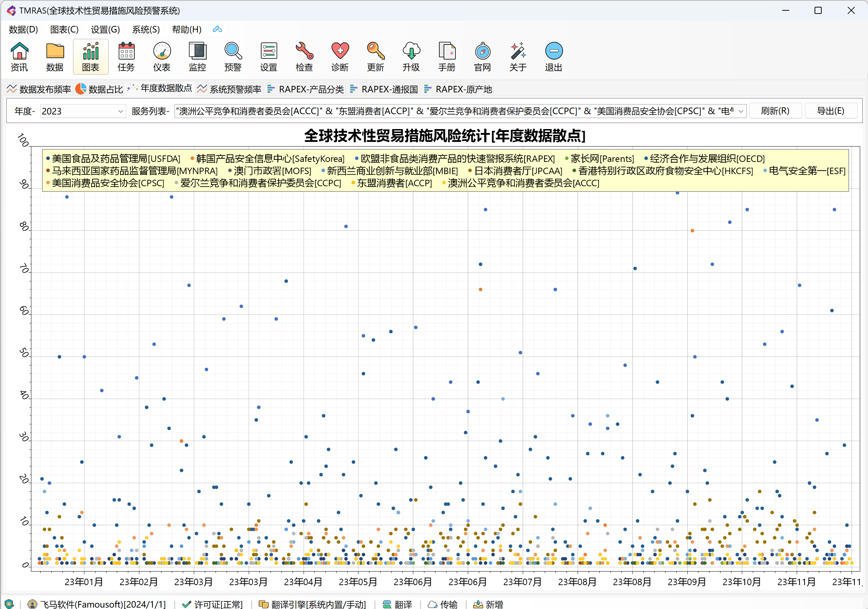Click the RAPEX legend color marker
The height and width of the screenshot is (609, 868).
(356, 158)
